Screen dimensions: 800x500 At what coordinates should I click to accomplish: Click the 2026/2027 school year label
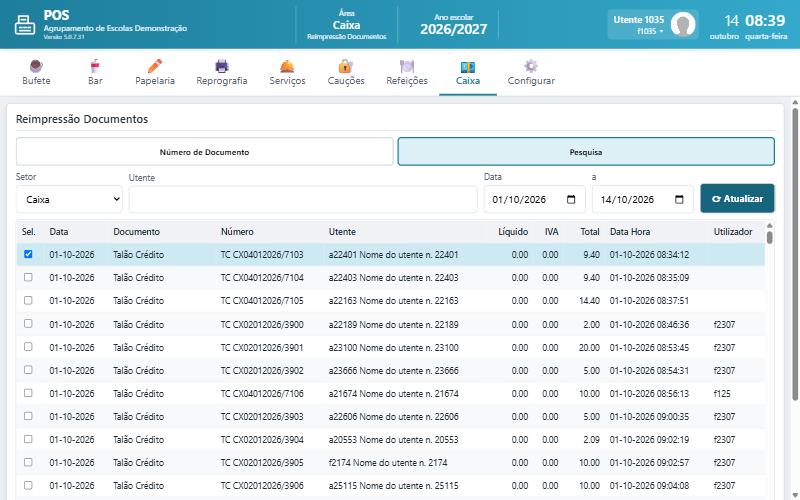pos(454,29)
